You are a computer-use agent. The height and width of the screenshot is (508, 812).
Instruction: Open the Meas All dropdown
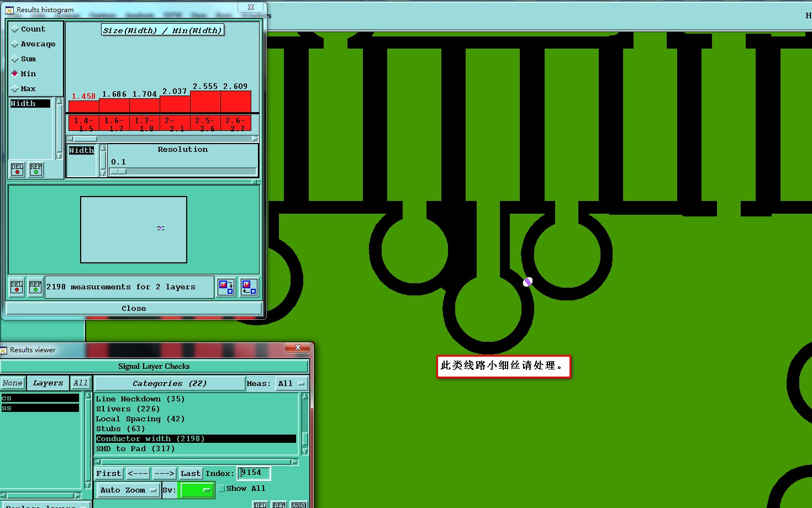tap(291, 383)
